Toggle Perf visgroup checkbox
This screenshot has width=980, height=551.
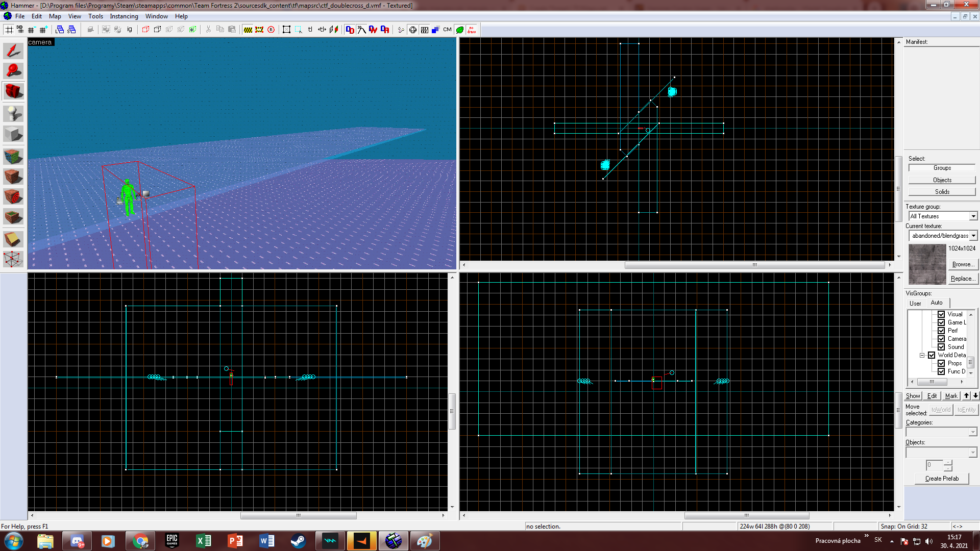(x=941, y=331)
